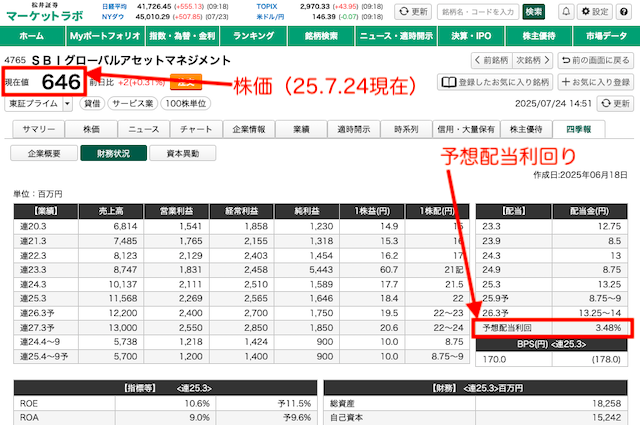Switch to the ニュース tab
The height and width of the screenshot is (425, 640).
(x=144, y=129)
